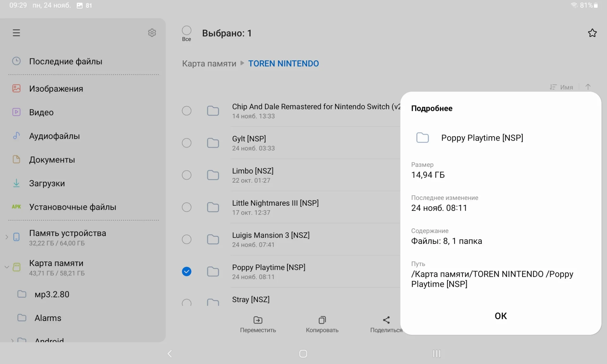This screenshot has height=364, width=607.
Task: Select the Gylt [NSP] folder checkbox
Action: [187, 143]
